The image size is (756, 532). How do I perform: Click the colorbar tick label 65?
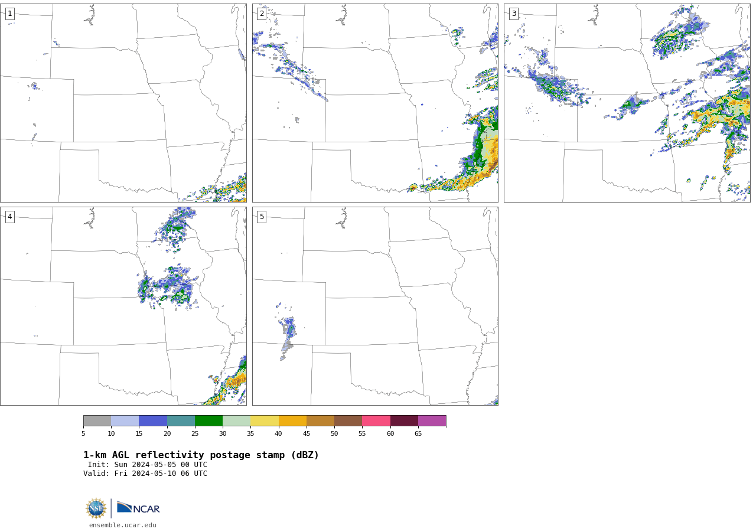[x=418, y=434]
